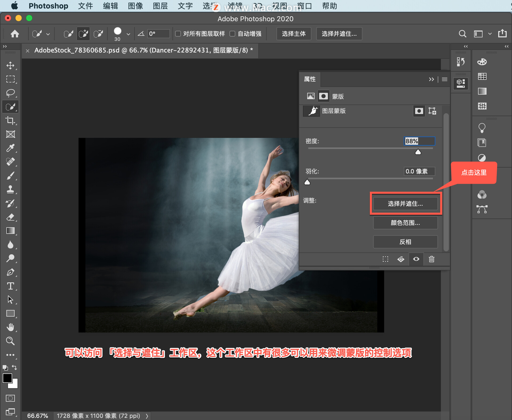This screenshot has height=420, width=512.
Task: Click 选择并遮住 button in Properties
Action: pyautogui.click(x=405, y=204)
